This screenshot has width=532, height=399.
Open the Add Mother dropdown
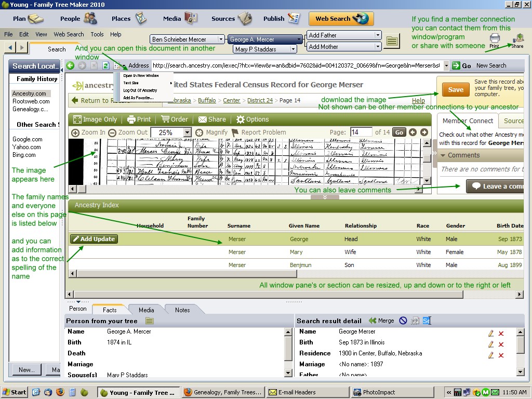click(x=378, y=46)
